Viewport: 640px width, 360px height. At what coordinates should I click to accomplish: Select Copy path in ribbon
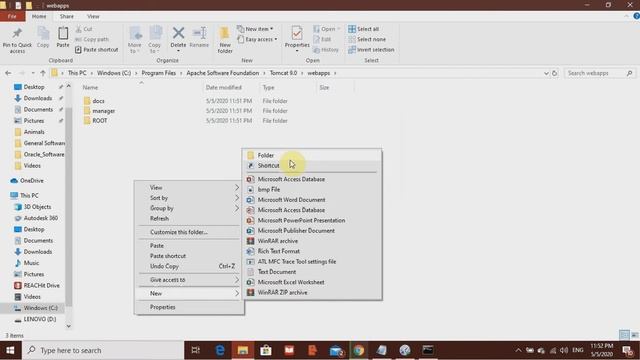click(92, 39)
